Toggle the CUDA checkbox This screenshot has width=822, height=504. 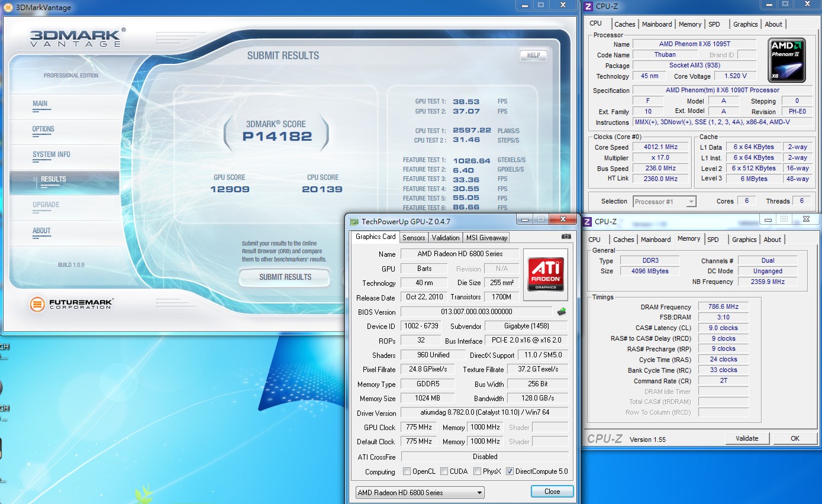pos(444,471)
